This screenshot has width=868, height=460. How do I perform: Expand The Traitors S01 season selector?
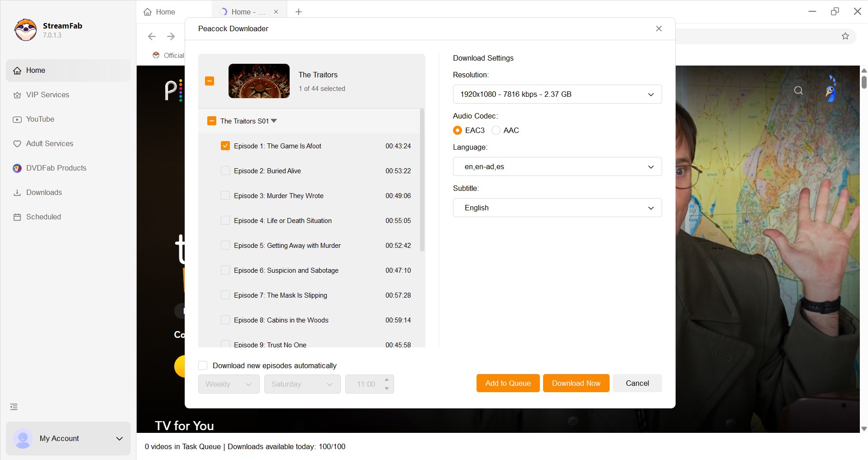[274, 121]
